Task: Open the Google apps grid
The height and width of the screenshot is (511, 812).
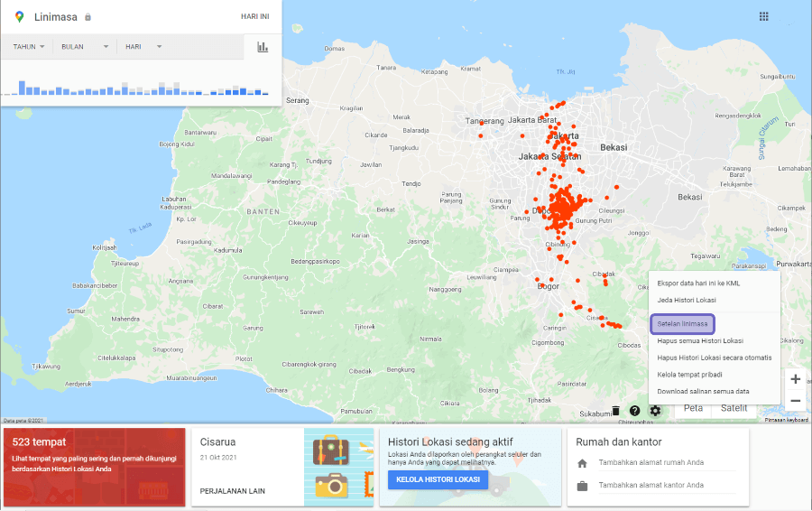Action: tap(764, 16)
